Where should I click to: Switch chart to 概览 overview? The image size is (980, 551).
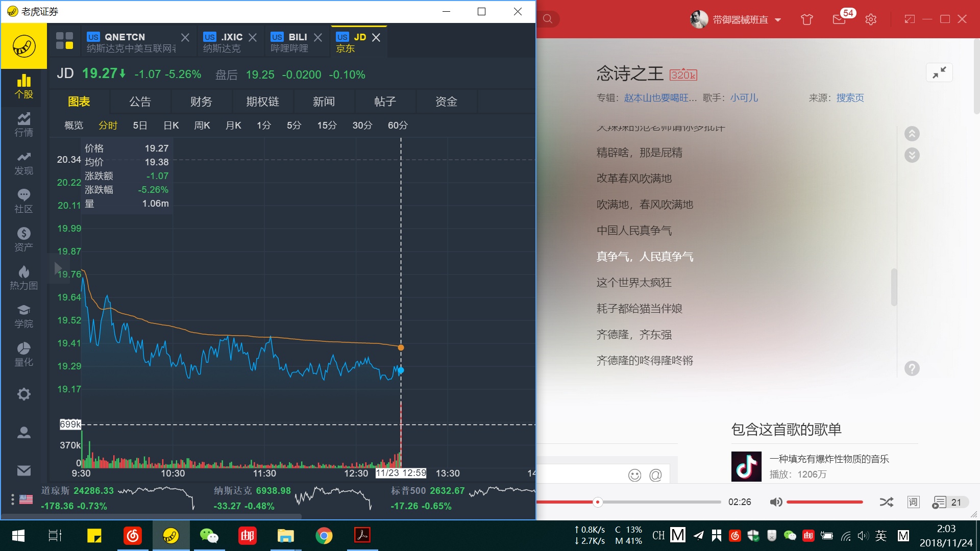[74, 125]
